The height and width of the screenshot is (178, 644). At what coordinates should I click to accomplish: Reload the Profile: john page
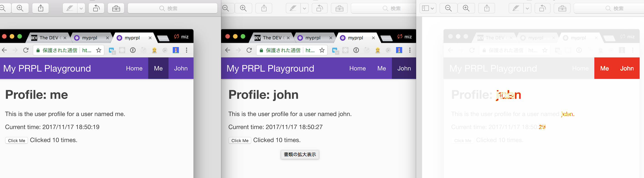pyautogui.click(x=249, y=50)
